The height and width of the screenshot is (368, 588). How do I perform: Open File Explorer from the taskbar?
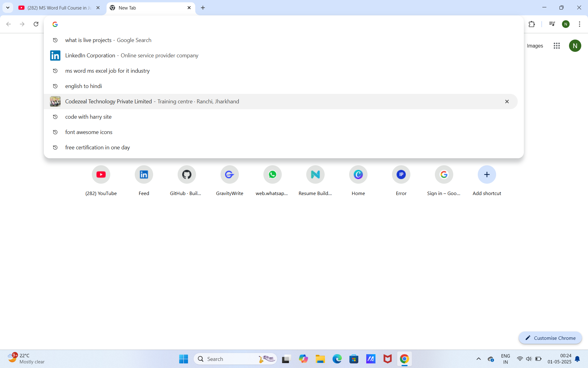pyautogui.click(x=320, y=359)
